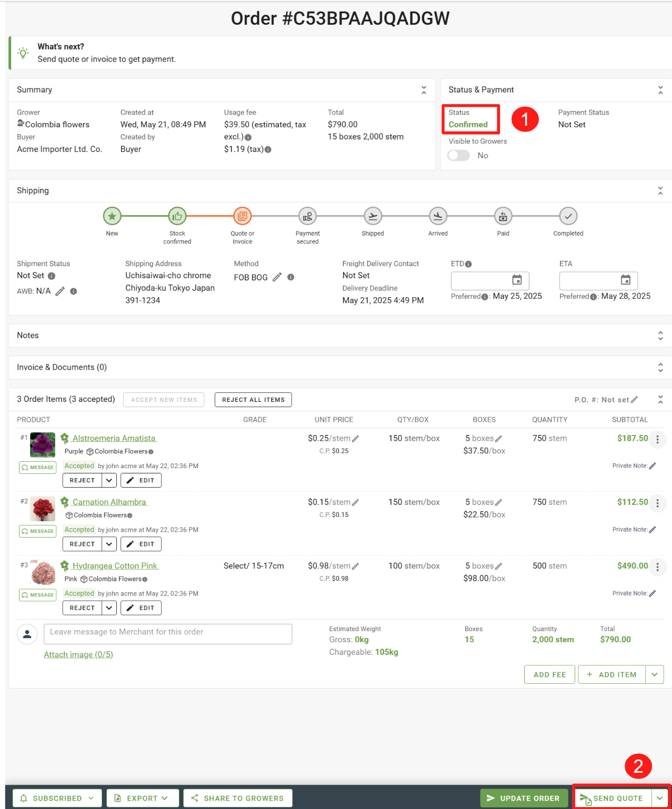Click the message to Merchant input field
This screenshot has height=809, width=672.
coord(168,634)
